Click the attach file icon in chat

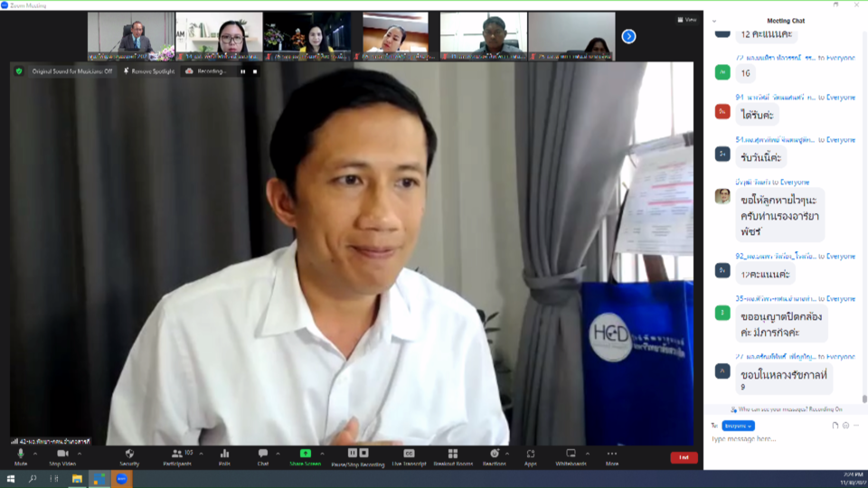point(835,425)
